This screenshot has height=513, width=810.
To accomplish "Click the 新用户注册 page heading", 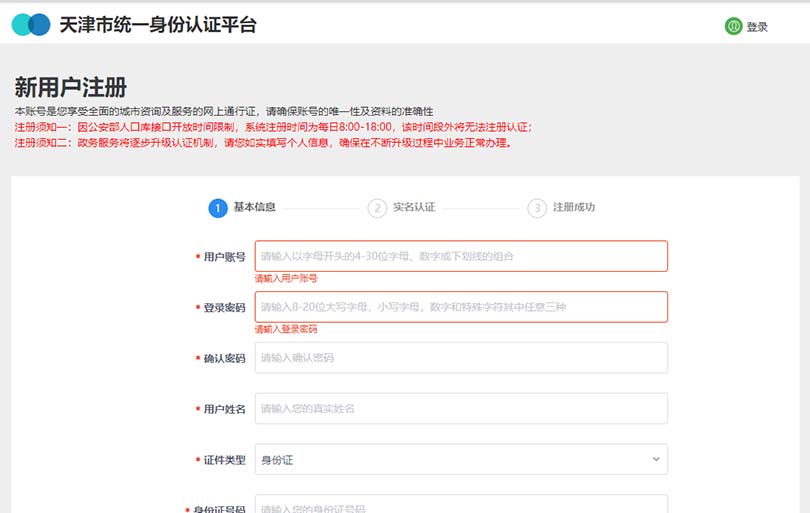I will (71, 87).
